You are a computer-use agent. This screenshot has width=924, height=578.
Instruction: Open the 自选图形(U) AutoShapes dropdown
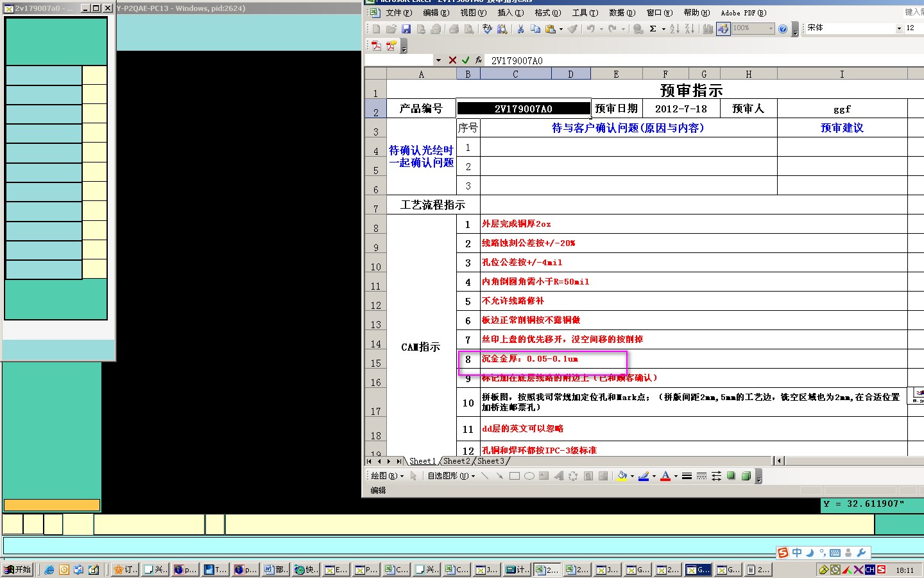(x=452, y=476)
